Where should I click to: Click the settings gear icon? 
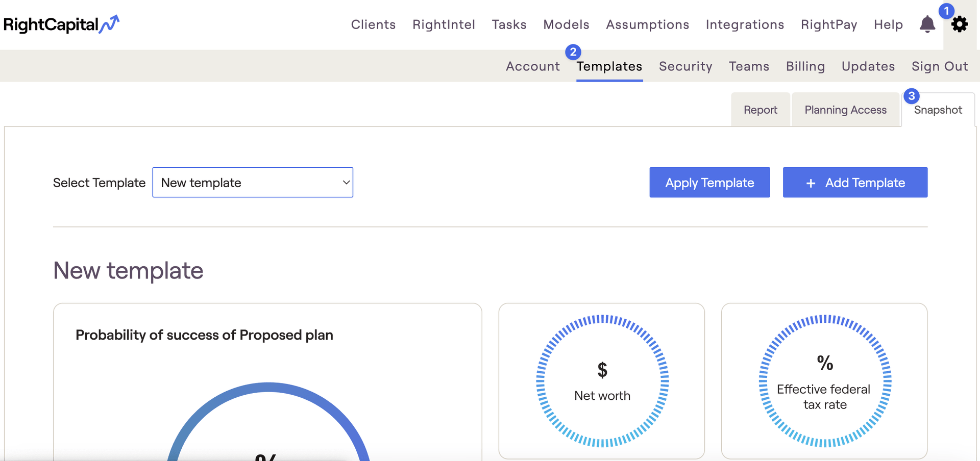coord(959,24)
